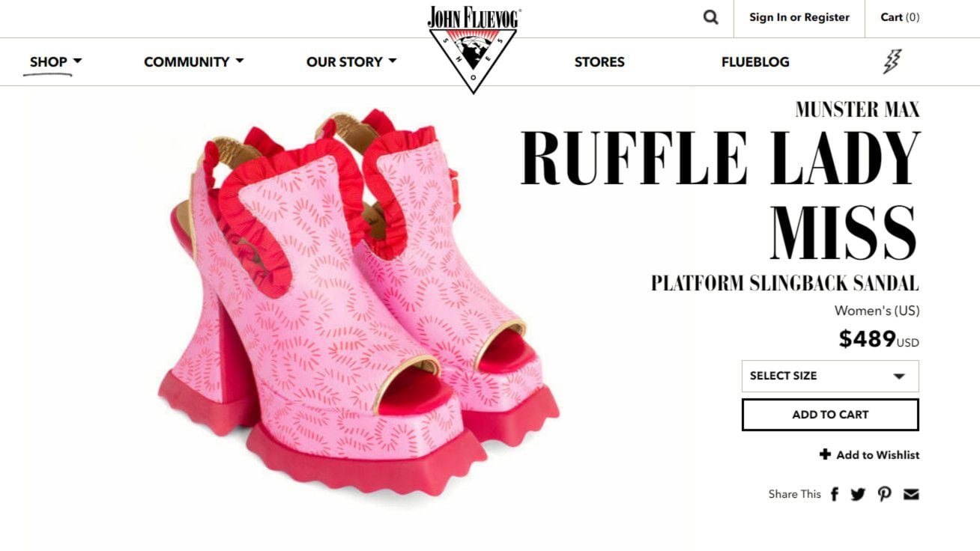
Task: Go to the Stores page
Action: (x=599, y=62)
